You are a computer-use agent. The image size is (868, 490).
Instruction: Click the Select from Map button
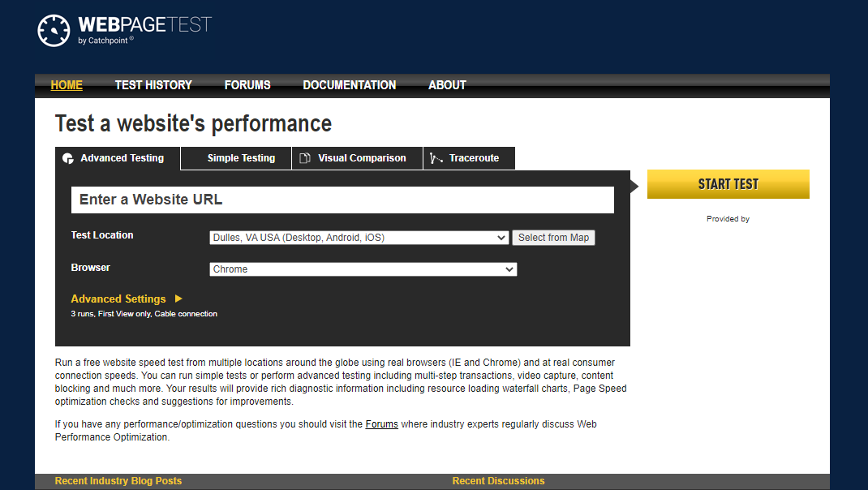[x=553, y=238]
